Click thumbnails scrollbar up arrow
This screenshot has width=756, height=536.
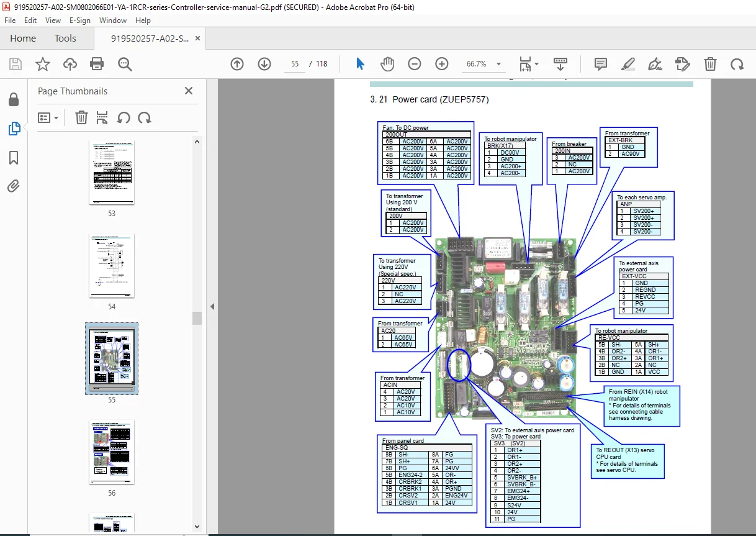tap(197, 142)
